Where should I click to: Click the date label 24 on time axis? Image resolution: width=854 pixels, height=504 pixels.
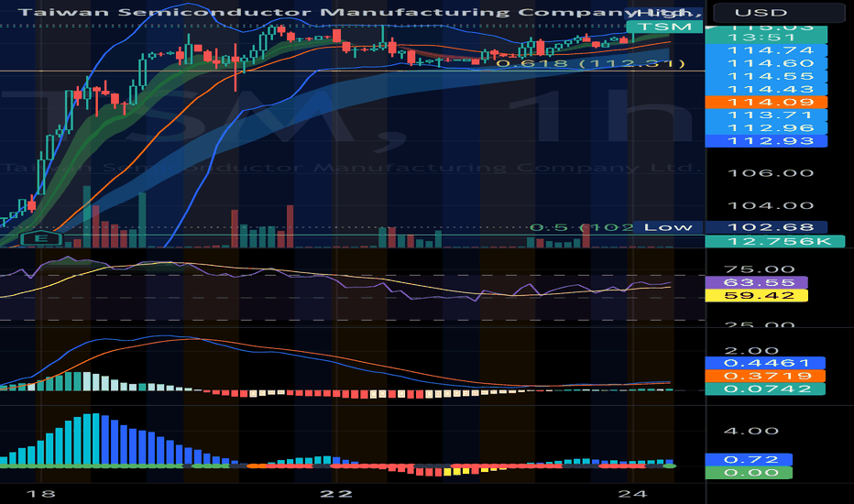[632, 494]
